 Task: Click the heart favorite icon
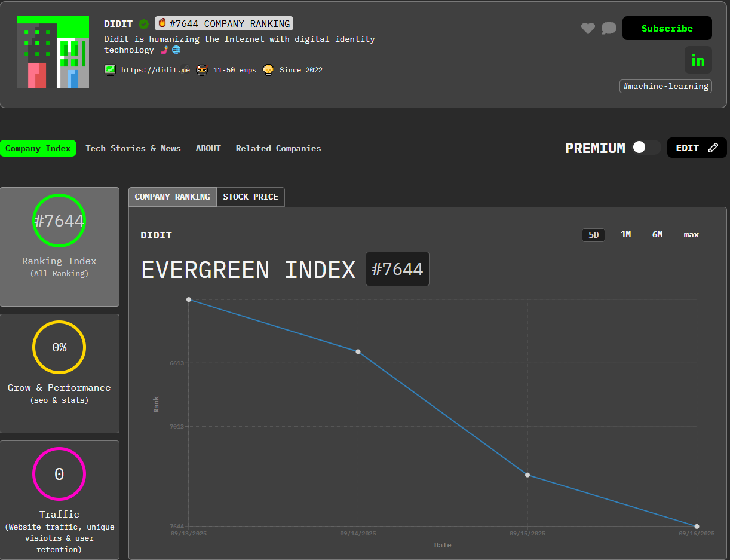[x=588, y=28]
